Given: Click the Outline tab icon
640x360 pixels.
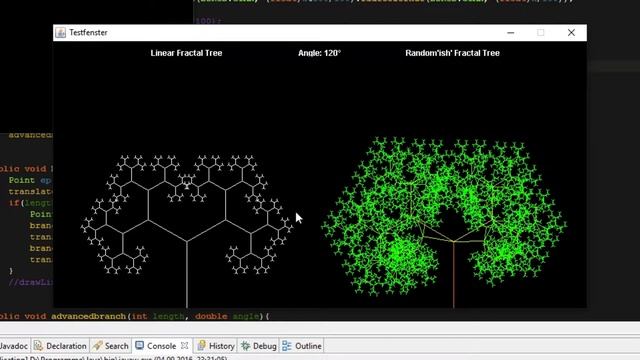Looking at the screenshot, I should [x=287, y=346].
